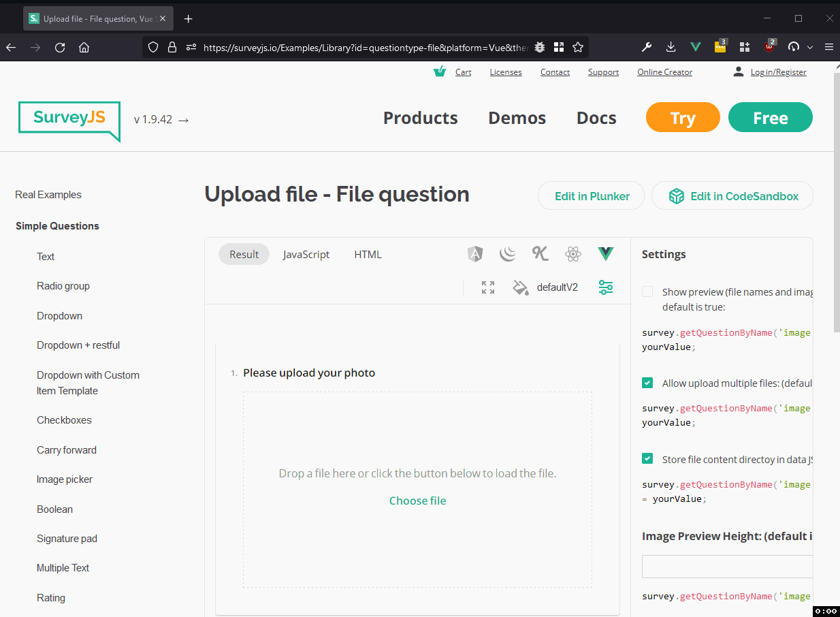The image size is (840, 617).
Task: Select the jQuery framework icon
Action: click(507, 253)
